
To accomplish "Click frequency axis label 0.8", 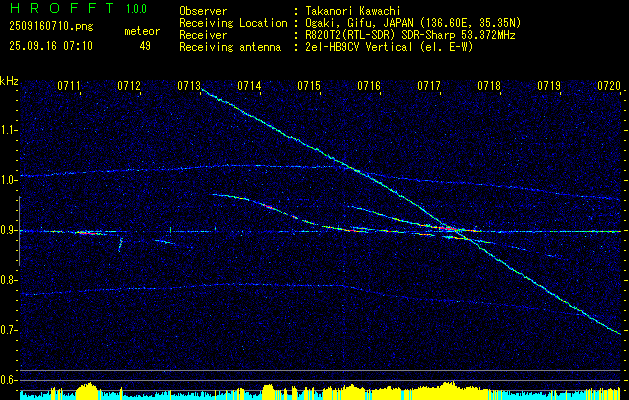I will pos(9,280).
